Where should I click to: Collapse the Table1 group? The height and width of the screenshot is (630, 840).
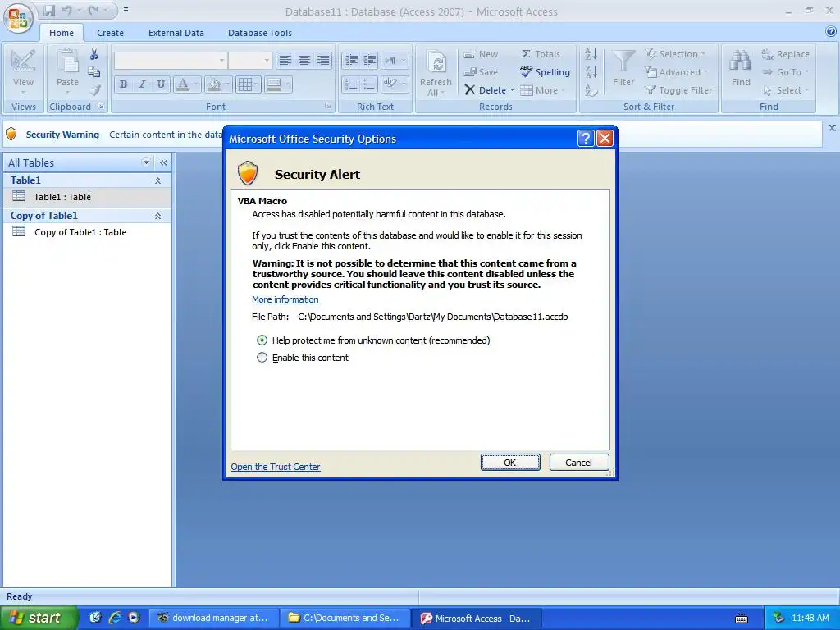[158, 180]
